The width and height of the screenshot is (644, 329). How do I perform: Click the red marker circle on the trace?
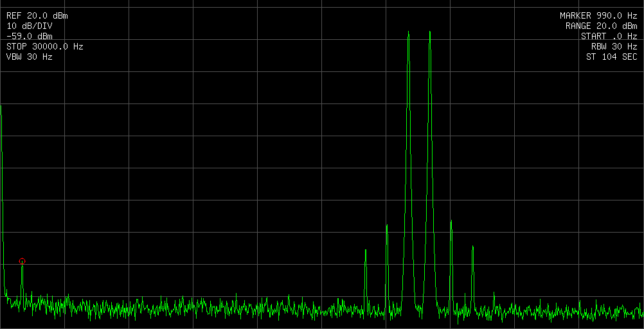tap(22, 262)
